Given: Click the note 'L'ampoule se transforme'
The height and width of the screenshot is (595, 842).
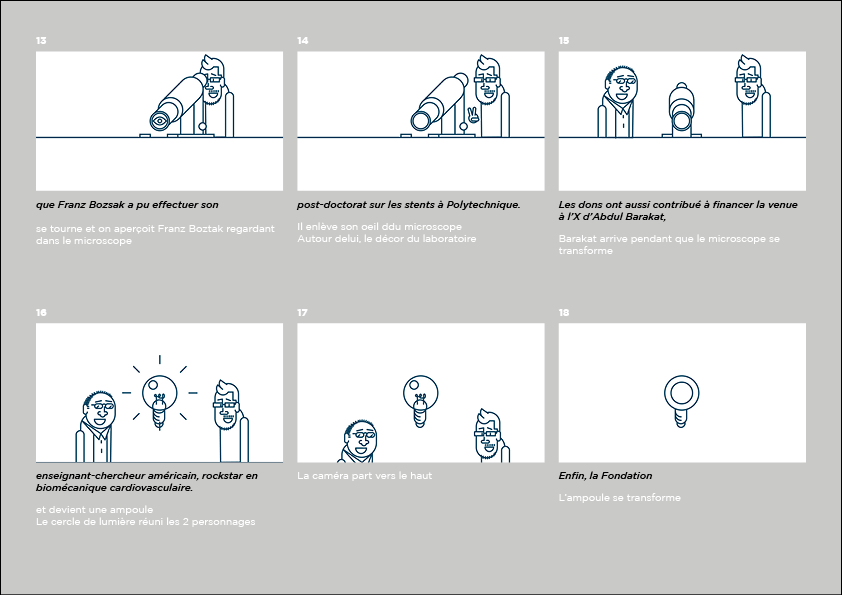Looking at the screenshot, I should click(620, 498).
